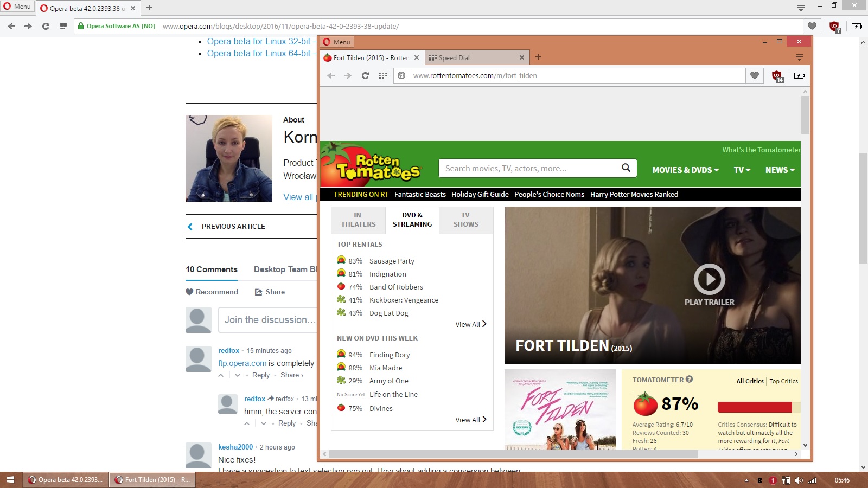Open uBlock shield icon in back window

(x=835, y=27)
